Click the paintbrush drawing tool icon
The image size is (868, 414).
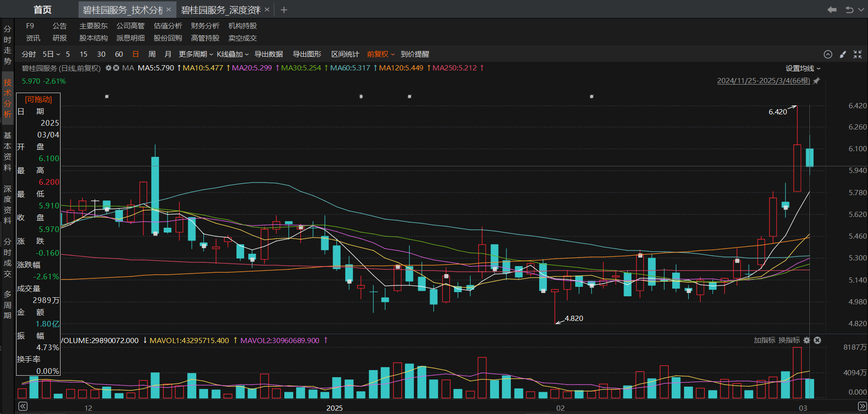842,54
